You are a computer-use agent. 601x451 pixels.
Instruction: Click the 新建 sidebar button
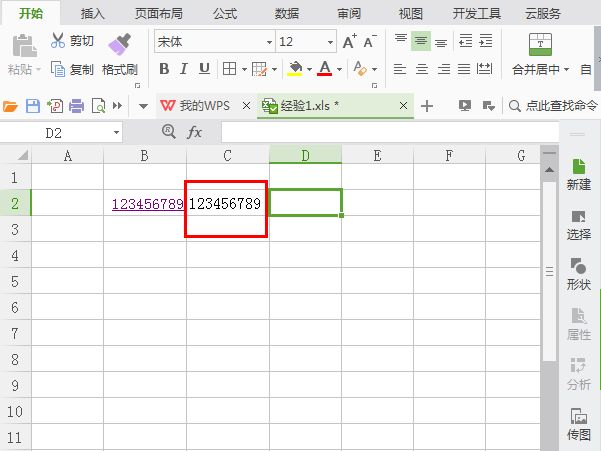[578, 175]
